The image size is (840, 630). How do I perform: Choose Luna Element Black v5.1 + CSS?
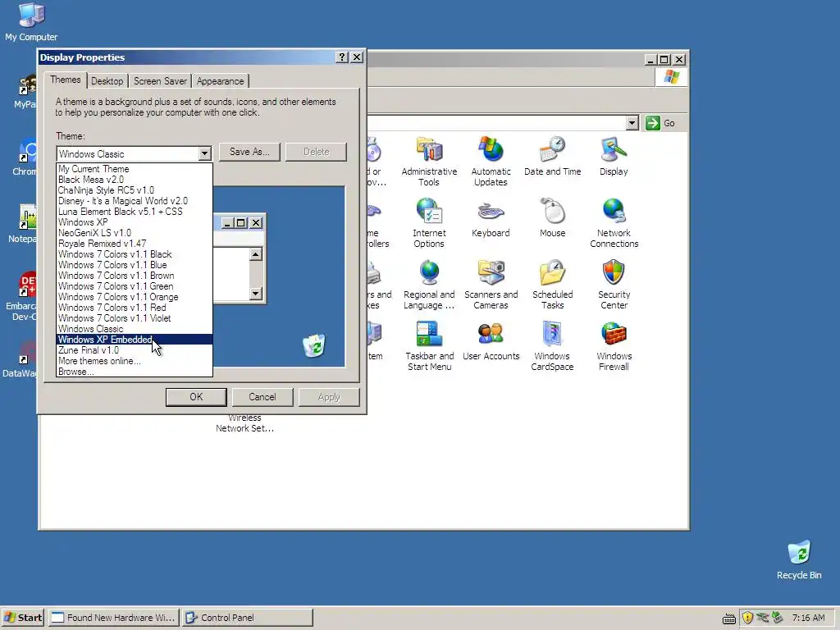pyautogui.click(x=135, y=212)
